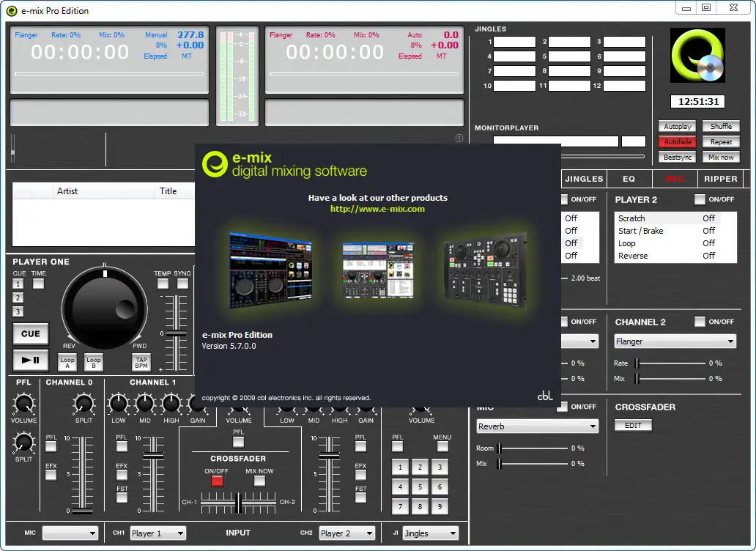The image size is (756, 551).
Task: Click the Player One play/pause button
Action: pos(30,360)
